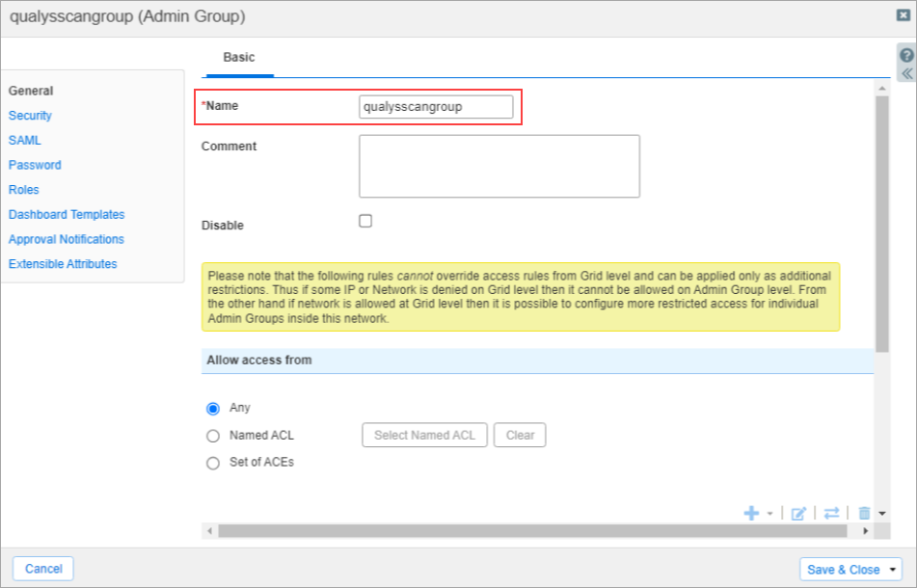917x588 pixels.
Task: Choose the Set of ACEs option
Action: (212, 463)
